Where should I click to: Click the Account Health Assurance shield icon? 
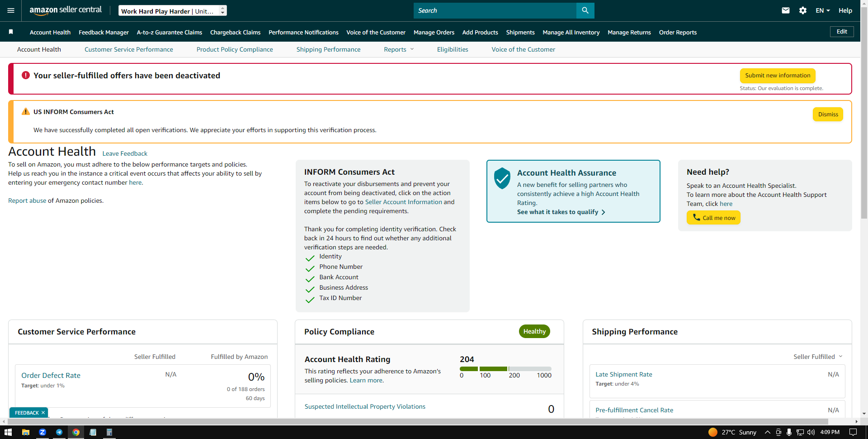[502, 178]
